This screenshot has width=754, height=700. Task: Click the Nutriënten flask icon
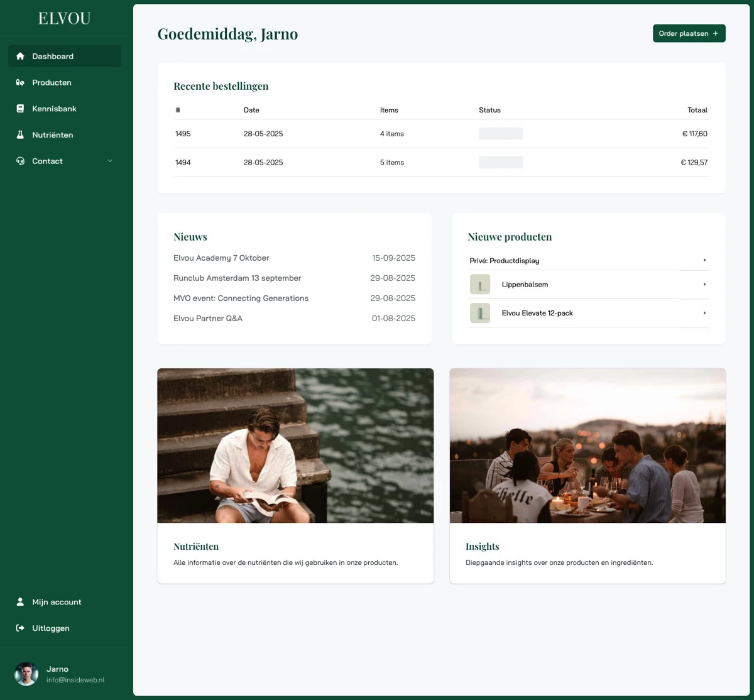(x=20, y=135)
